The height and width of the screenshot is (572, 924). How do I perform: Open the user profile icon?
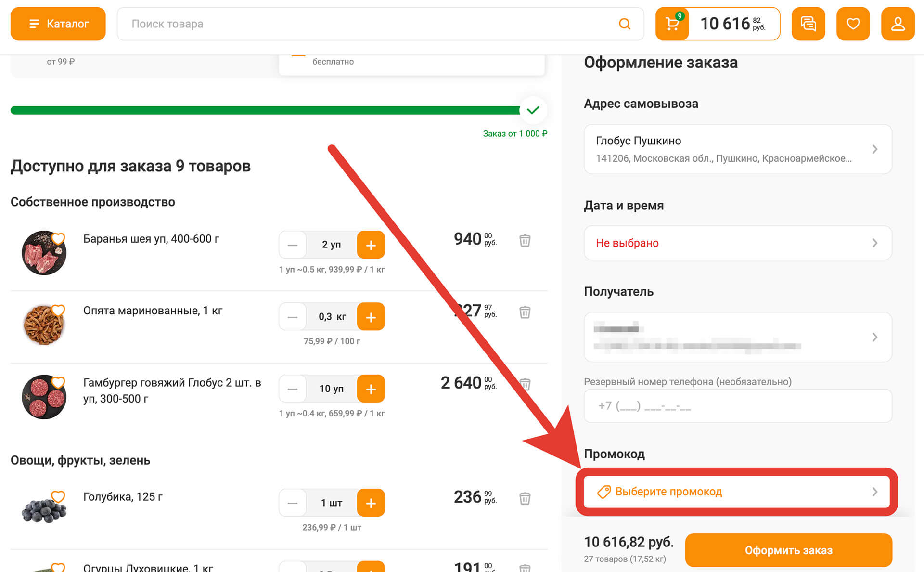pos(898,24)
